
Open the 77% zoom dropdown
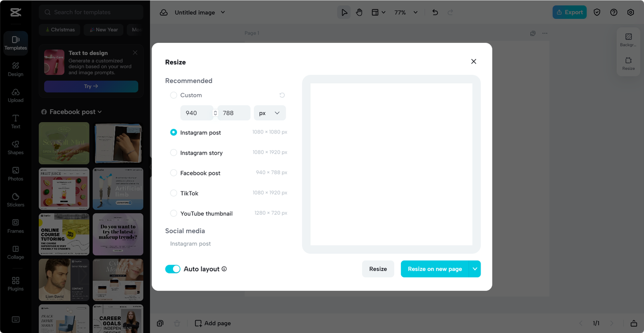click(406, 13)
